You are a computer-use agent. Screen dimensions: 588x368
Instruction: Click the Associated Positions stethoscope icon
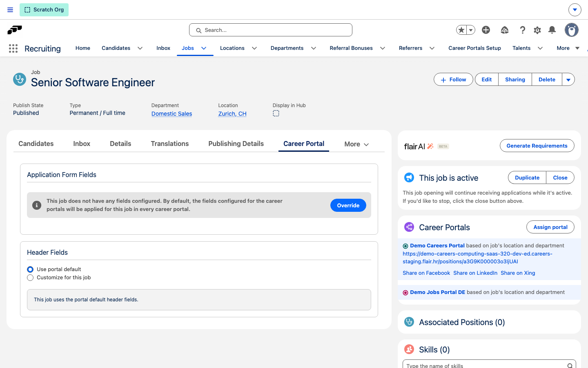tap(409, 322)
